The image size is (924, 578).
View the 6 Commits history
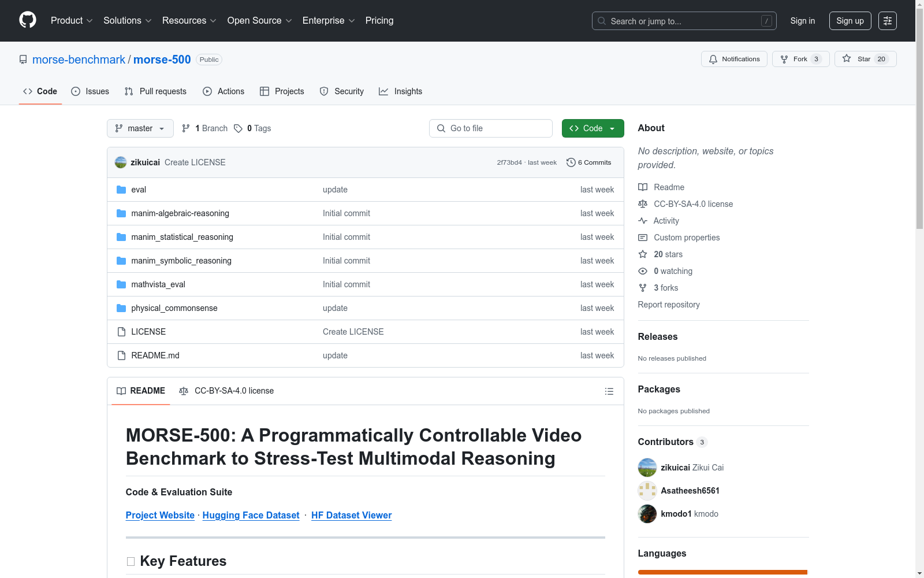tap(589, 162)
